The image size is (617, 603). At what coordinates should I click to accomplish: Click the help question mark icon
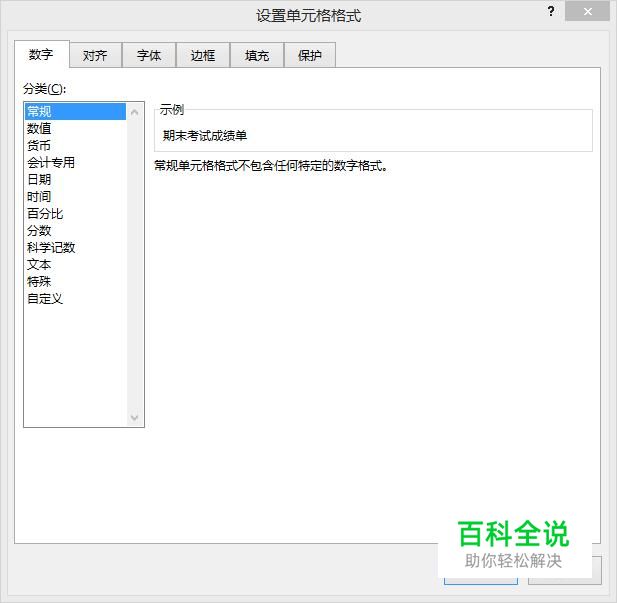pos(551,11)
